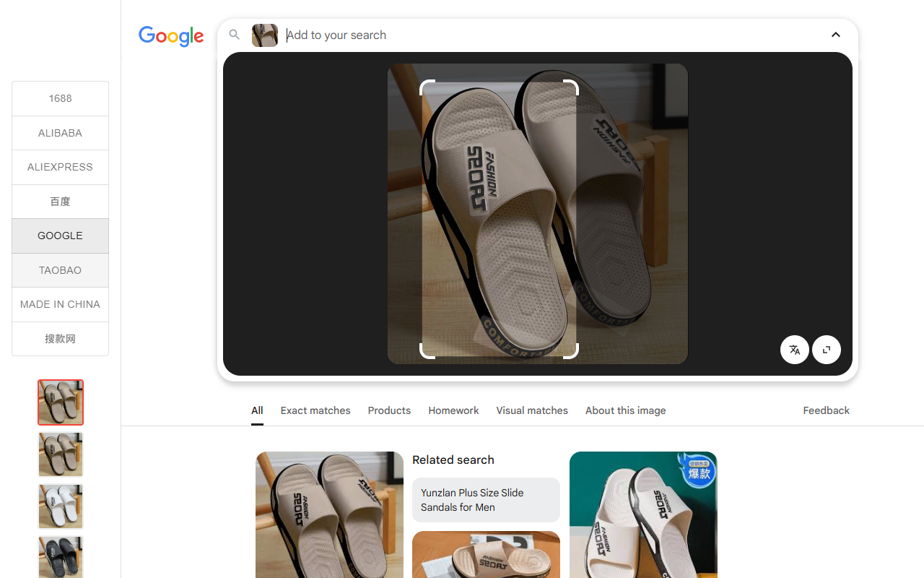The height and width of the screenshot is (578, 924).
Task: Open Yunzlan Plus Size Slide Sandals suggestion
Action: coord(485,500)
